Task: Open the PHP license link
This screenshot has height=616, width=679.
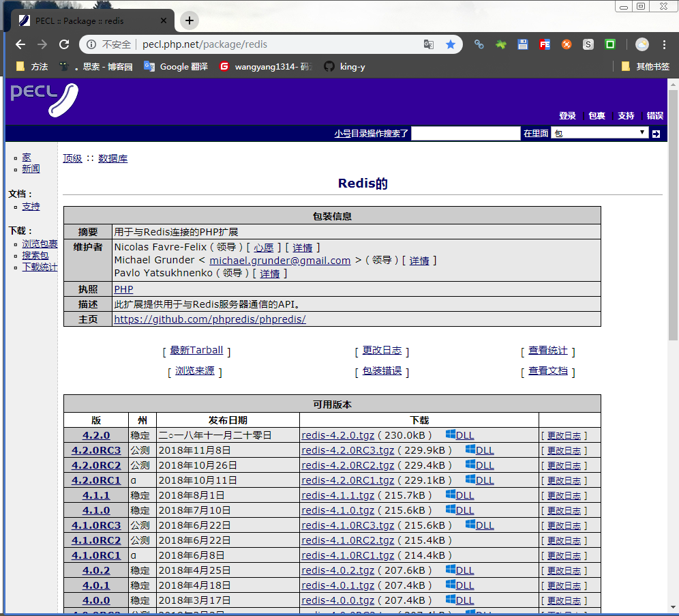Action: pos(123,289)
